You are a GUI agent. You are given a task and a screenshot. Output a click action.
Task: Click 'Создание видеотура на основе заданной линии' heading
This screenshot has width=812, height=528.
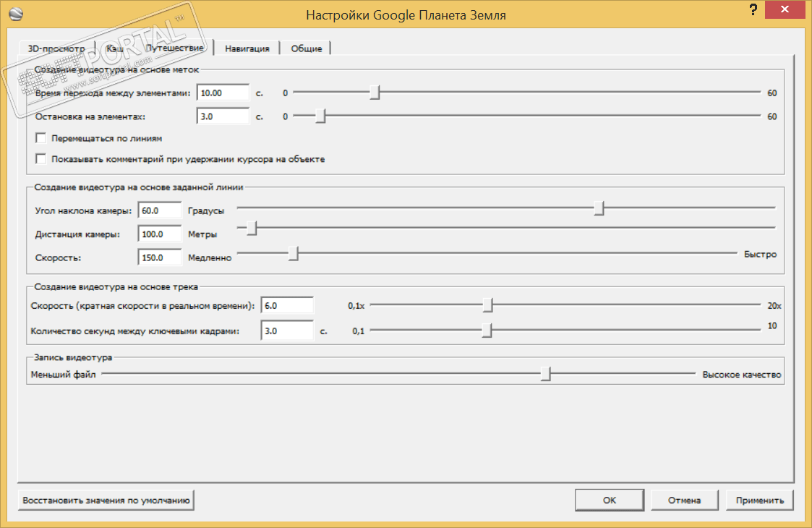tap(139, 187)
